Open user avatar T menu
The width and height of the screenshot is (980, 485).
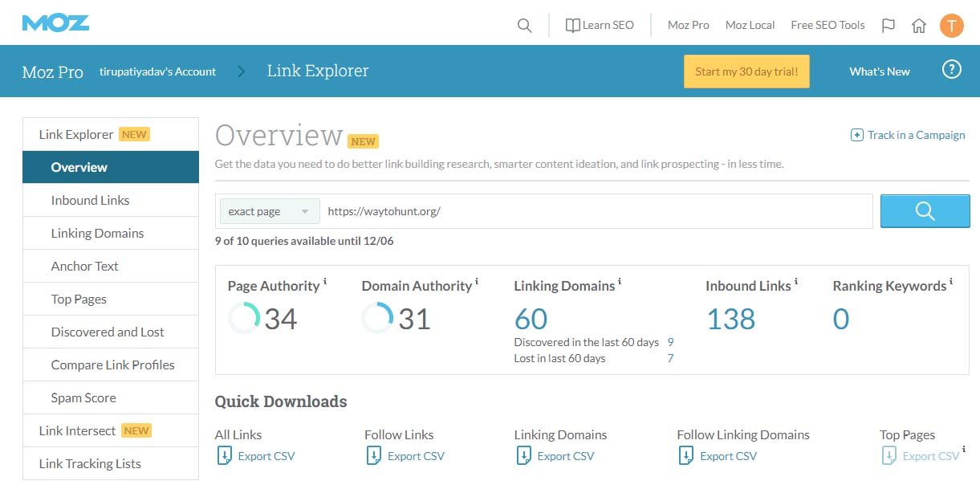click(x=951, y=25)
